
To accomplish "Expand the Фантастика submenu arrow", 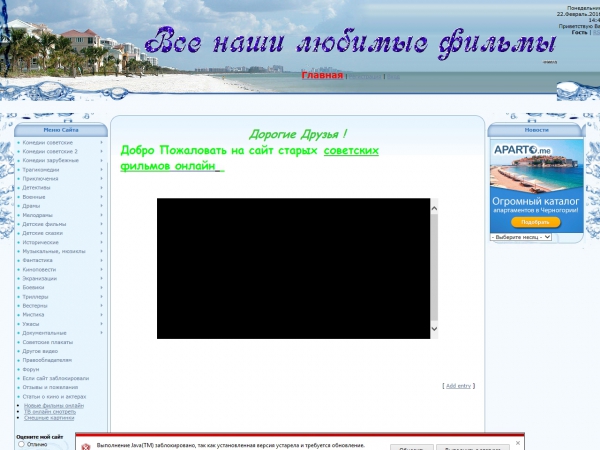I will (101, 260).
